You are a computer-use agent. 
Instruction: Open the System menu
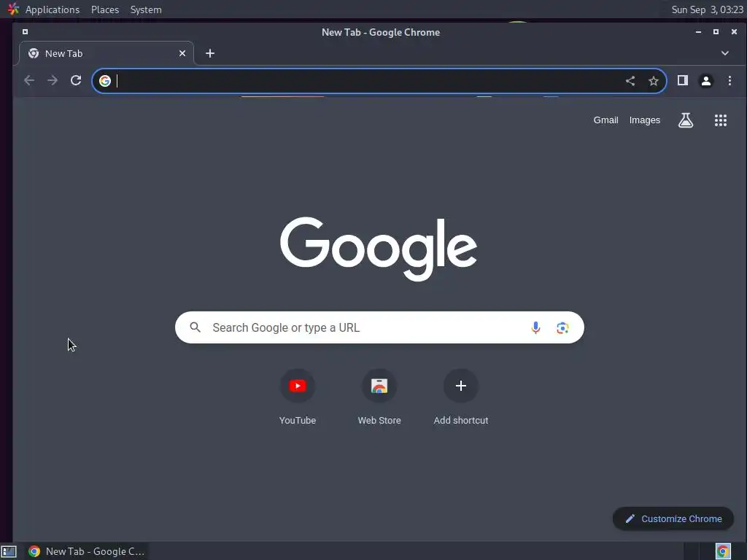click(x=146, y=9)
